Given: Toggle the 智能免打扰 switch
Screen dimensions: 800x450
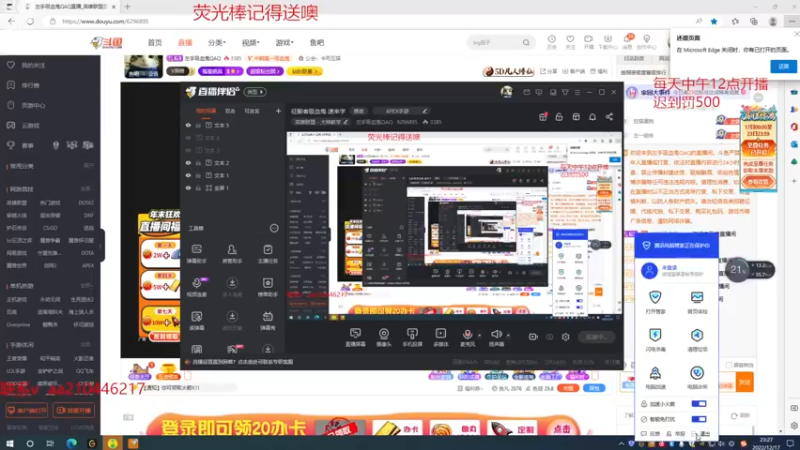Looking at the screenshot, I should (698, 419).
